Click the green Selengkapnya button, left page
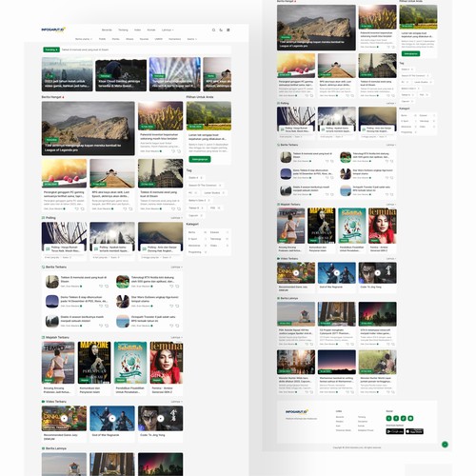Viewport: 476px width, 476px height. (x=200, y=159)
